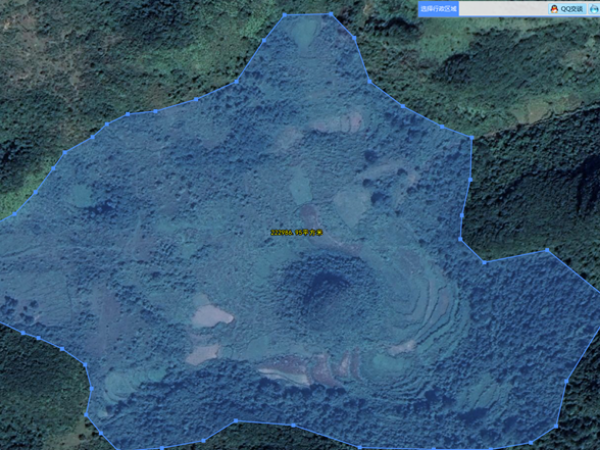Select the vertex at polygon's upper-right corner

(x=471, y=137)
